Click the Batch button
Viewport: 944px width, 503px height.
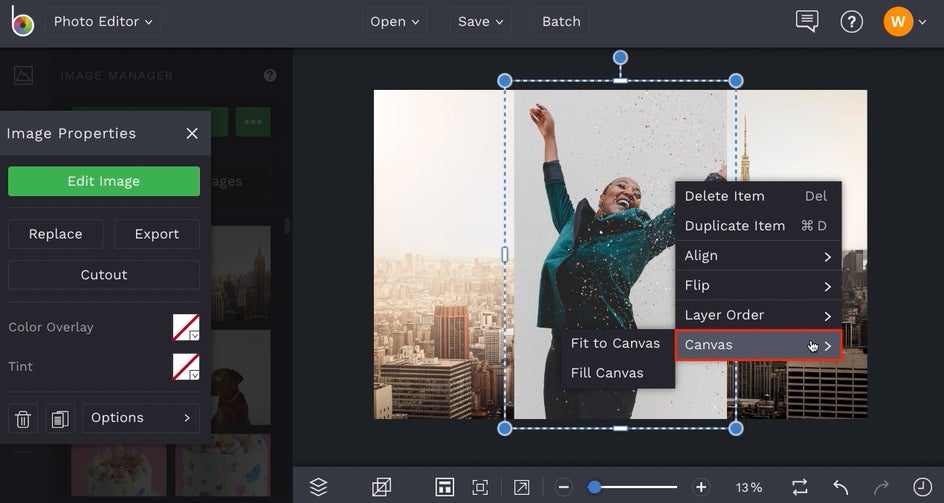pyautogui.click(x=561, y=22)
